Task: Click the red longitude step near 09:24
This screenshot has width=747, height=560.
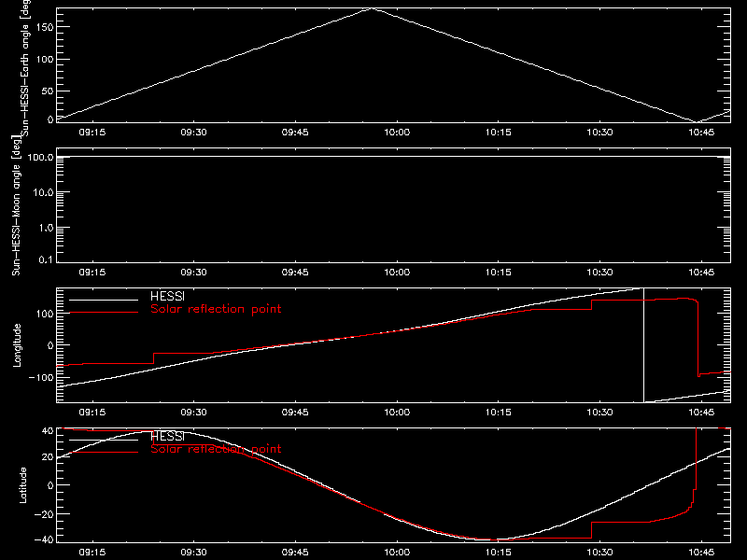Action: [153, 358]
